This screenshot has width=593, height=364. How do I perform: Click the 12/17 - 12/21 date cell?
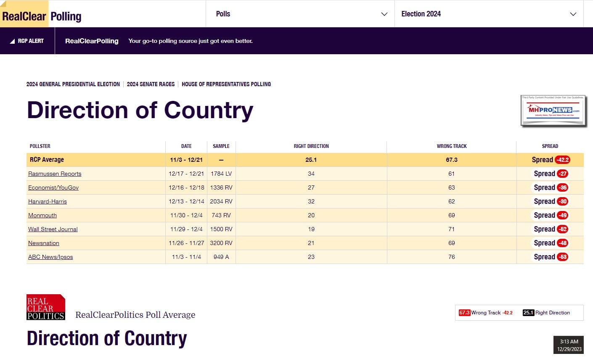click(x=186, y=174)
